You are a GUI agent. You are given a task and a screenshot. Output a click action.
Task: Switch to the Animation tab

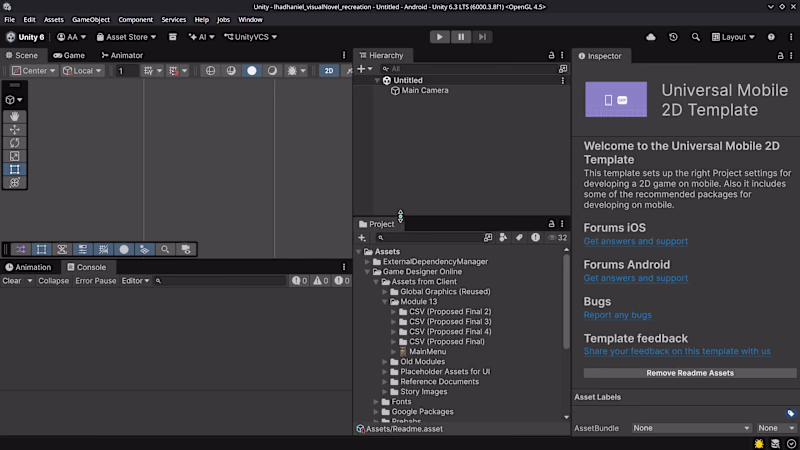(x=29, y=267)
